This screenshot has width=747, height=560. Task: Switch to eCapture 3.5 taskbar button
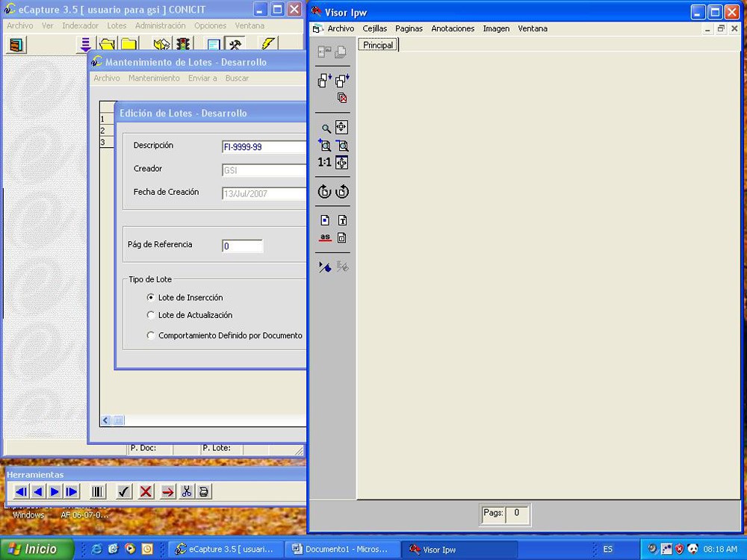pos(226,549)
